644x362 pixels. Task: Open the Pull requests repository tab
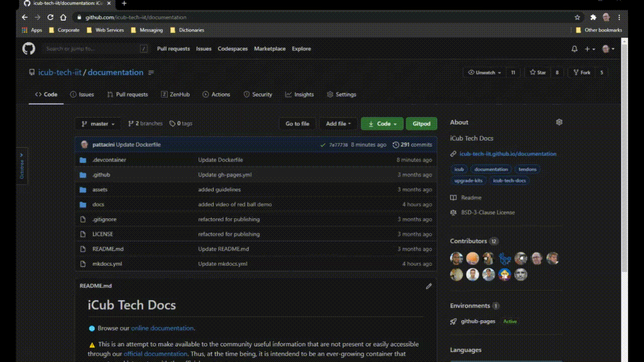[x=128, y=95]
